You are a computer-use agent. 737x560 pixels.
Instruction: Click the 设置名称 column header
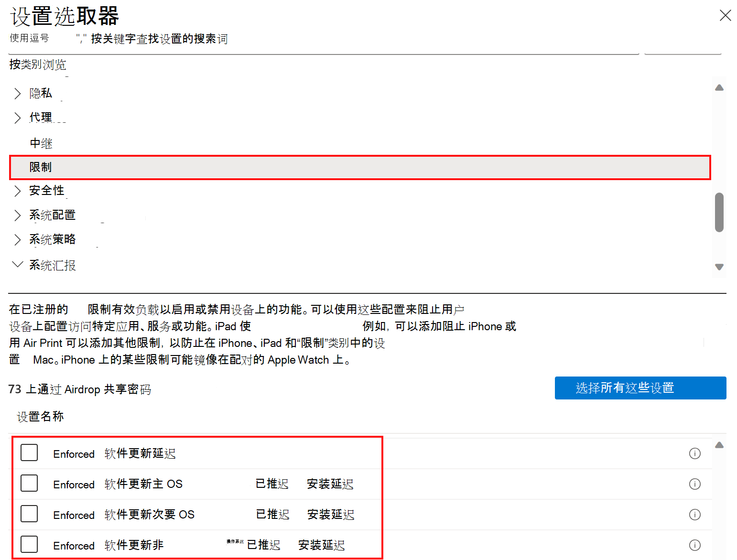coord(41,417)
